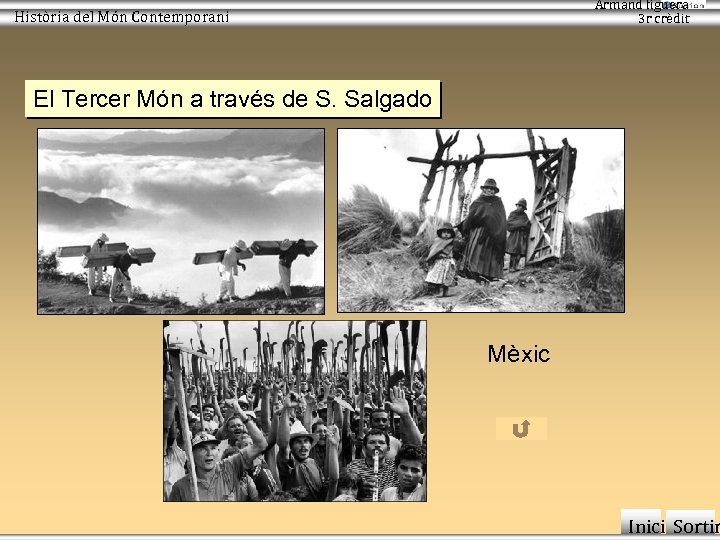
Task: Open the photo of family by wooden gate
Action: coord(481,220)
